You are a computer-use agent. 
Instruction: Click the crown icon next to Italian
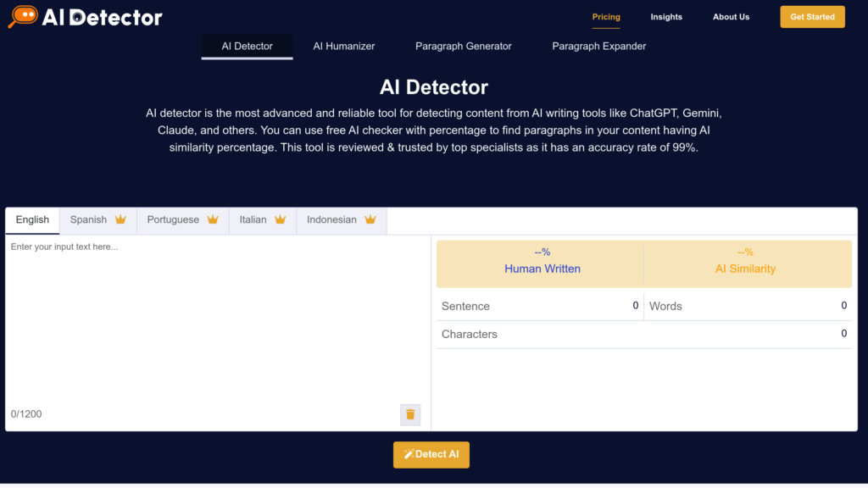(282, 219)
